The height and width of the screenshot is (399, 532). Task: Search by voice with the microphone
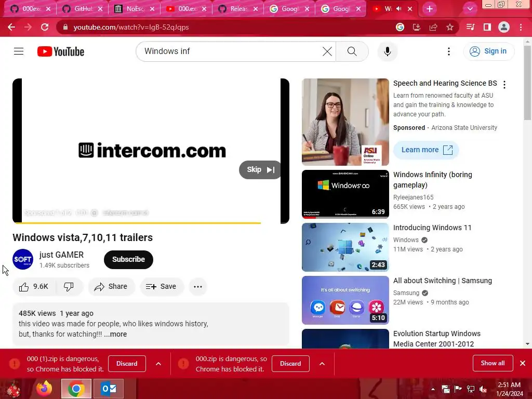[x=388, y=51]
